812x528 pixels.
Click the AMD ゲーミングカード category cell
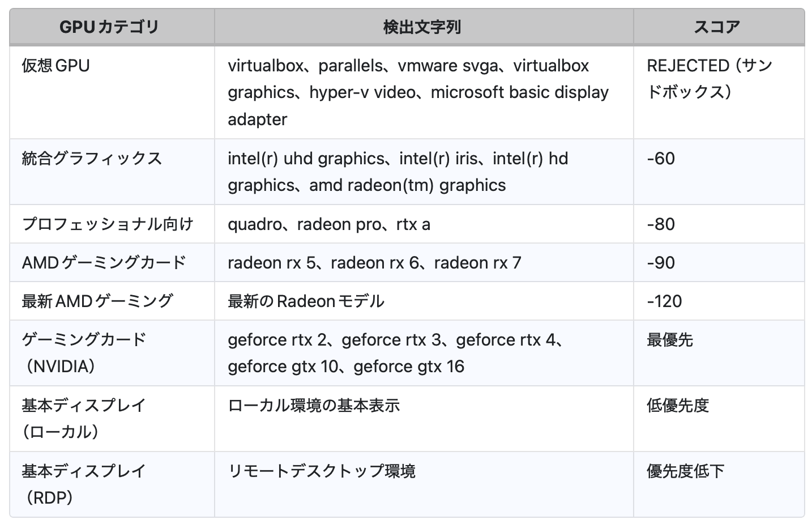point(104,262)
